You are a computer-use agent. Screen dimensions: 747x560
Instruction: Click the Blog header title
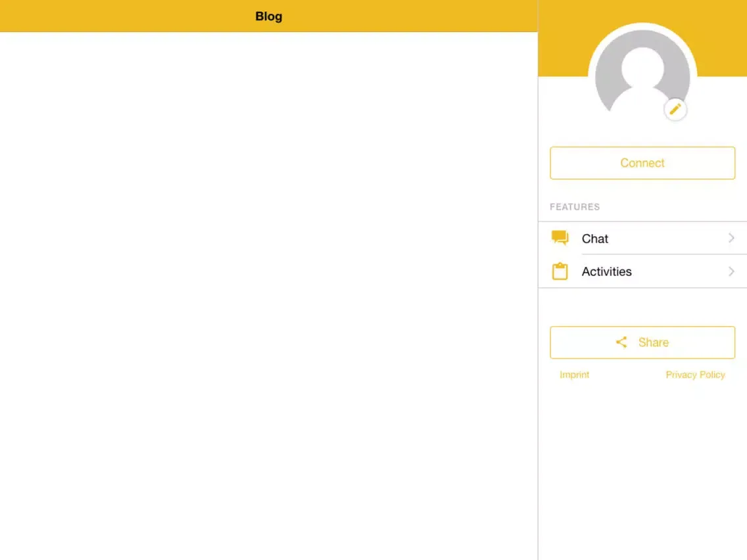click(269, 16)
